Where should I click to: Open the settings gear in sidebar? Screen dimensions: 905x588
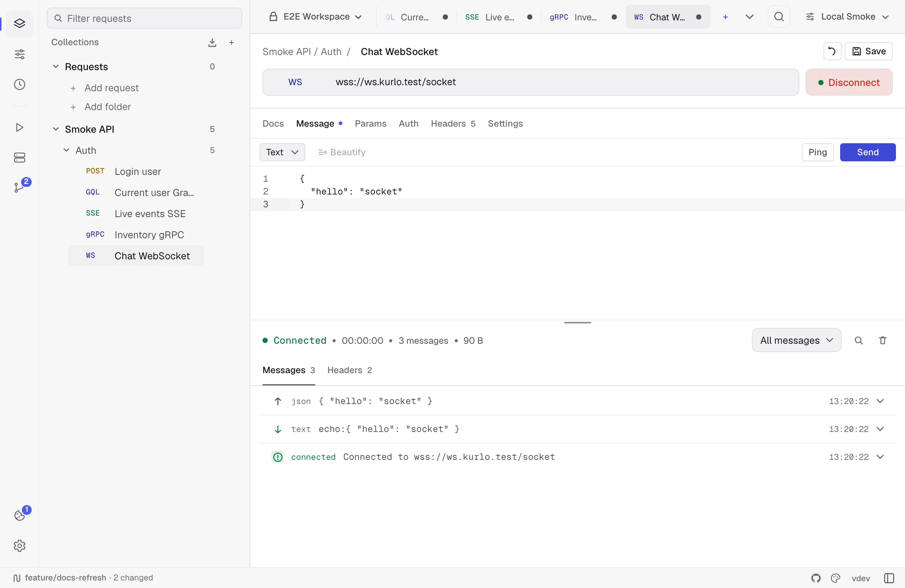click(x=19, y=546)
